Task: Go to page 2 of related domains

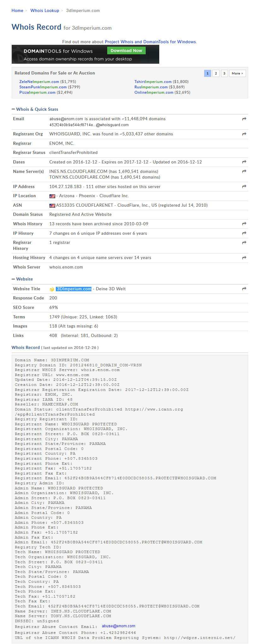Action: point(216,73)
